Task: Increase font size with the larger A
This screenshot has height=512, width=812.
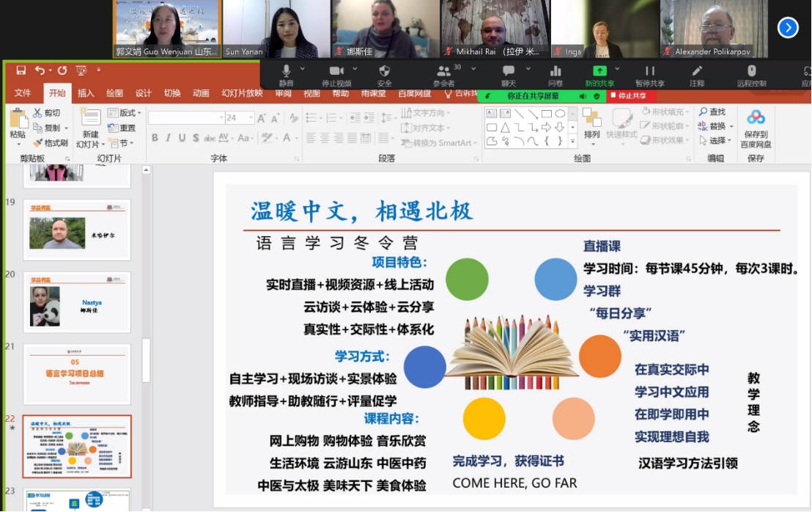Action: pos(262,117)
